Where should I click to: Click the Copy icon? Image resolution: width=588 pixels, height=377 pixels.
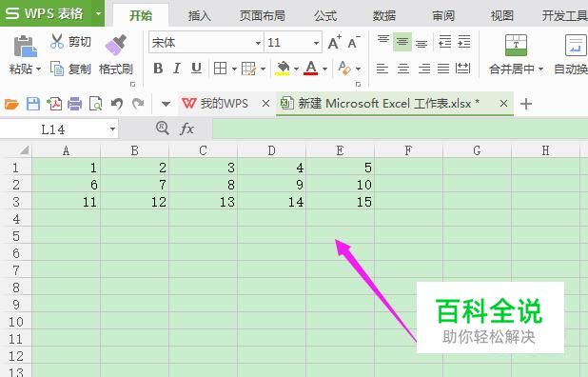(x=57, y=69)
